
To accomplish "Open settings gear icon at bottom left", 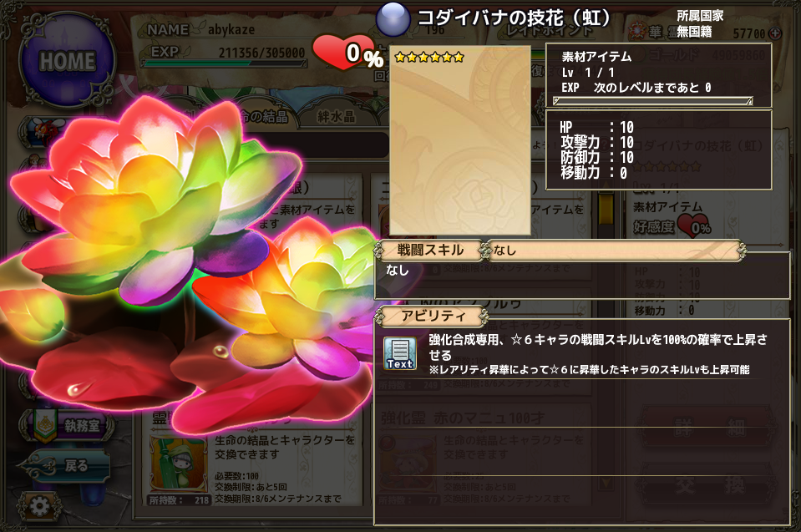I will pos(38,506).
